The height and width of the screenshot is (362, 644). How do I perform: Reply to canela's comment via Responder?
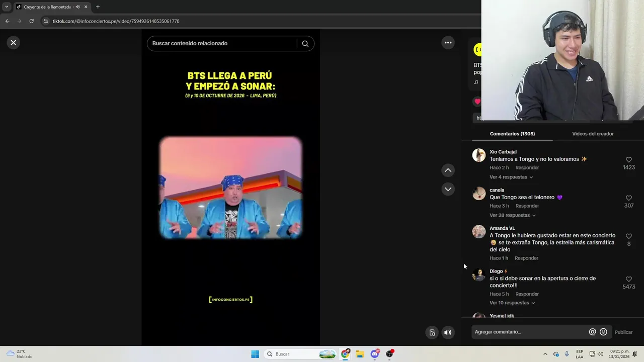pos(527,206)
